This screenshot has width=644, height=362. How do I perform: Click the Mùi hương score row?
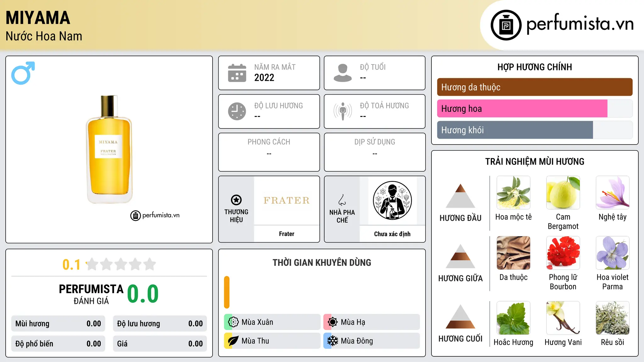pos(58,324)
